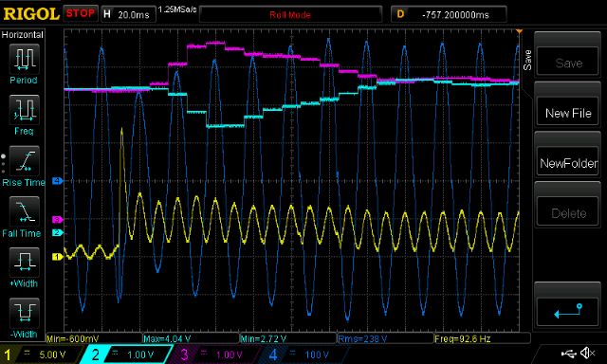Select the -Width measurement icon
607x364 pixels.
24,313
